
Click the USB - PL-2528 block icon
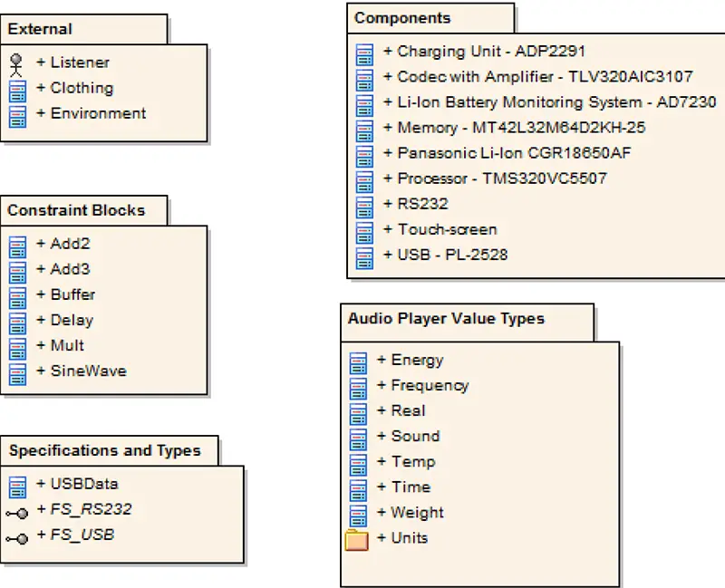click(x=364, y=258)
